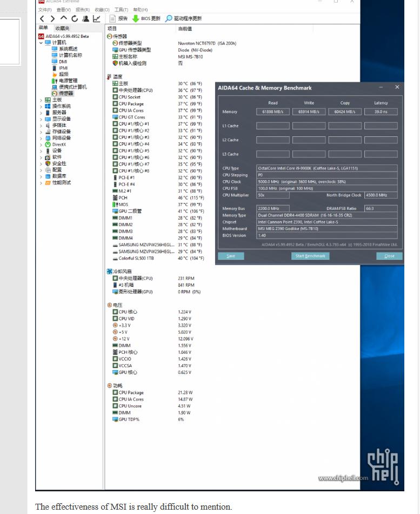Image resolution: width=420 pixels, height=514 pixels.
Task: Expand the 操作系统 tree node
Action: pyautogui.click(x=41, y=106)
